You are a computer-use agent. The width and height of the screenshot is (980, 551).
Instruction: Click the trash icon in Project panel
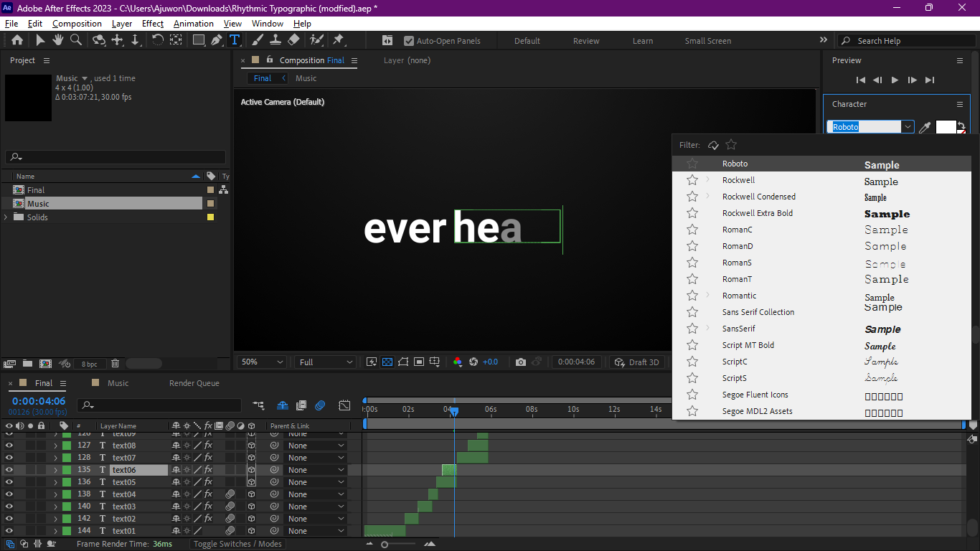click(x=115, y=364)
